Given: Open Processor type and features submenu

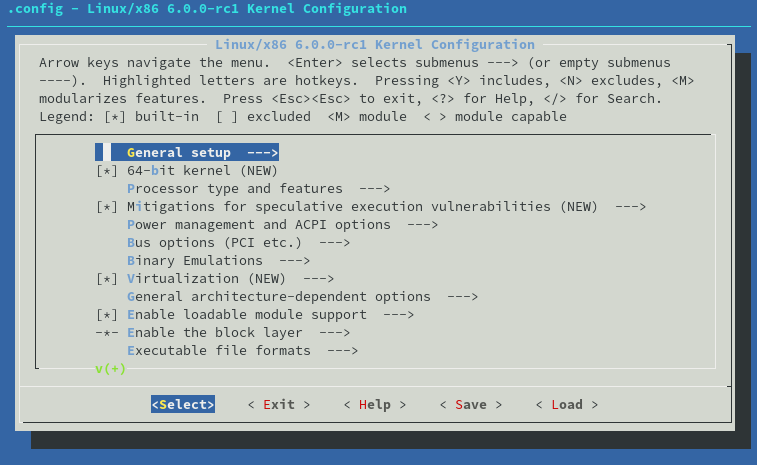Looking at the screenshot, I should [x=258, y=189].
